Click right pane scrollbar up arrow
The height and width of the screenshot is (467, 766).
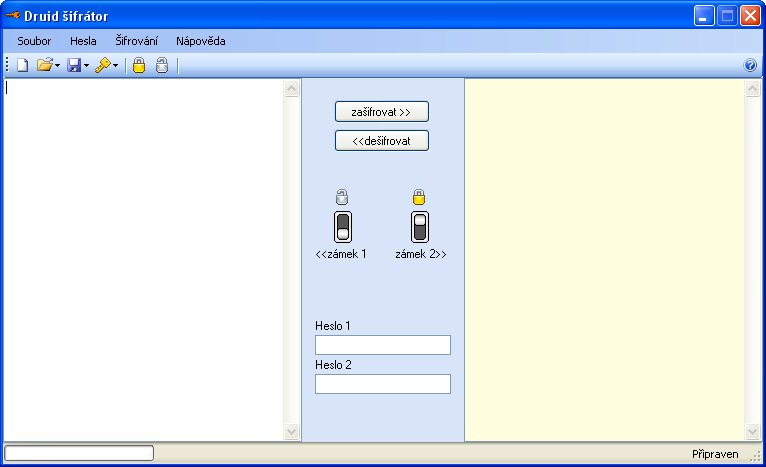point(752,89)
